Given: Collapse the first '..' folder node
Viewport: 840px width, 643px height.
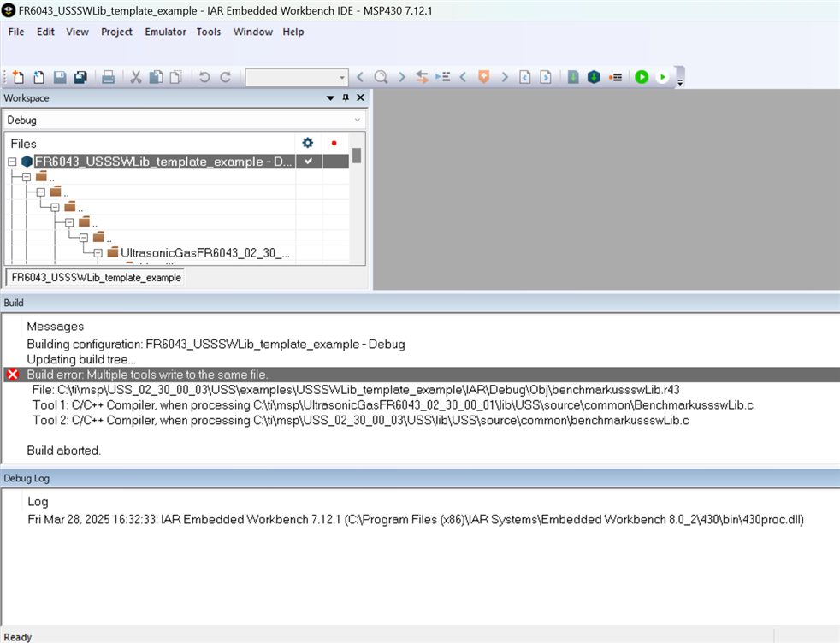Looking at the screenshot, I should click(27, 177).
